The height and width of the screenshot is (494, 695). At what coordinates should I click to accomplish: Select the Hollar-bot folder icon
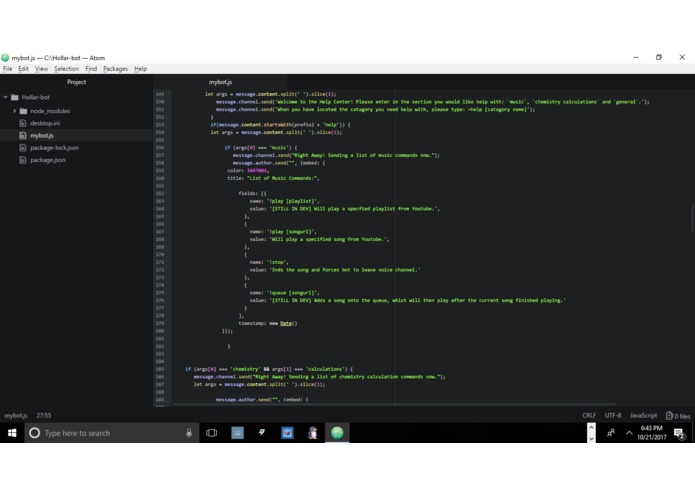click(x=15, y=97)
